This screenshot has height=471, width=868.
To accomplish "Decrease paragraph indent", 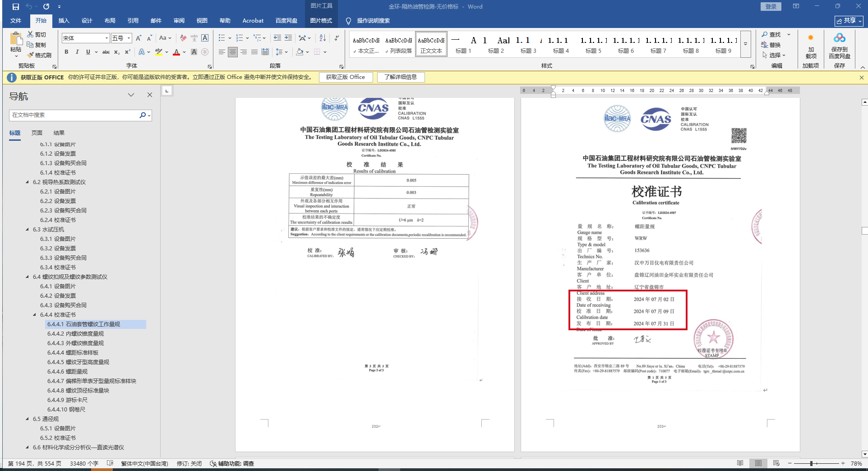I will pyautogui.click(x=277, y=38).
